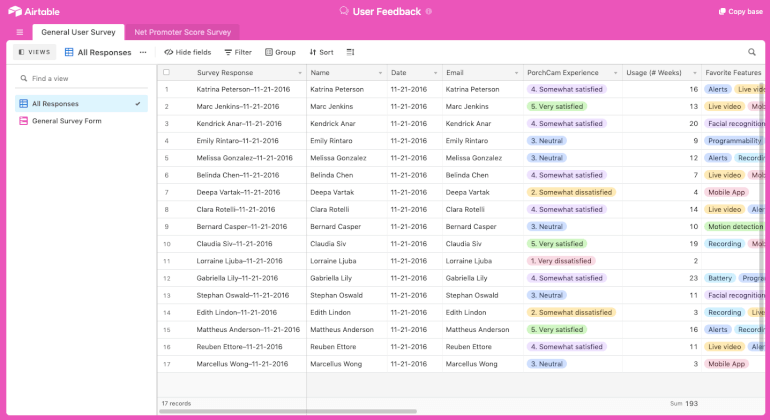Open Usage (# Weeks) column dropdown arrow
This screenshot has width=770, height=420.
point(694,73)
